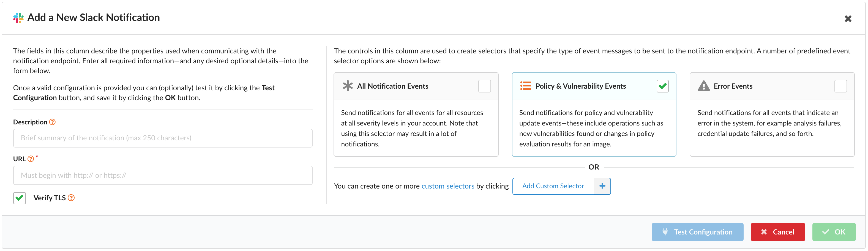Click the asterisk icon for All Notification Events
868x251 pixels.
(x=347, y=86)
